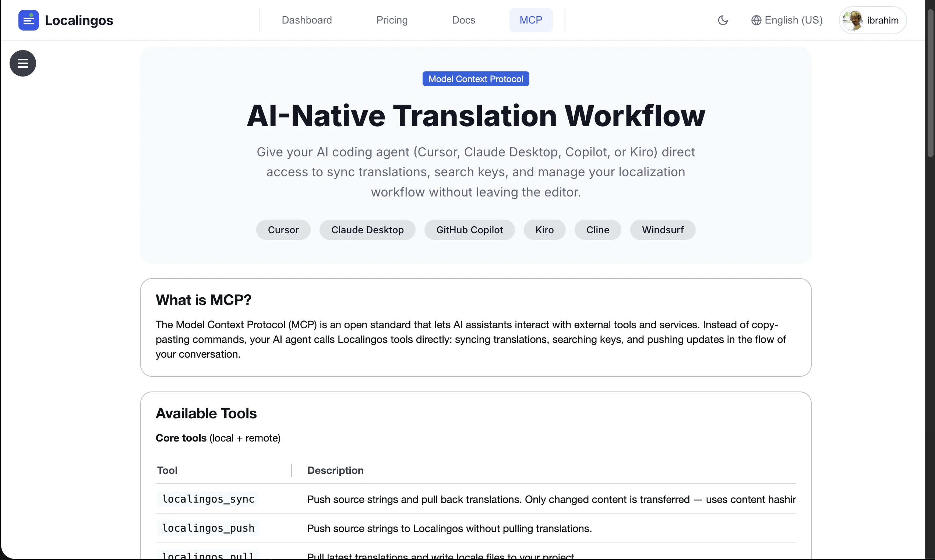935x560 pixels.
Task: Select the MCP nav tab
Action: pyautogui.click(x=530, y=20)
